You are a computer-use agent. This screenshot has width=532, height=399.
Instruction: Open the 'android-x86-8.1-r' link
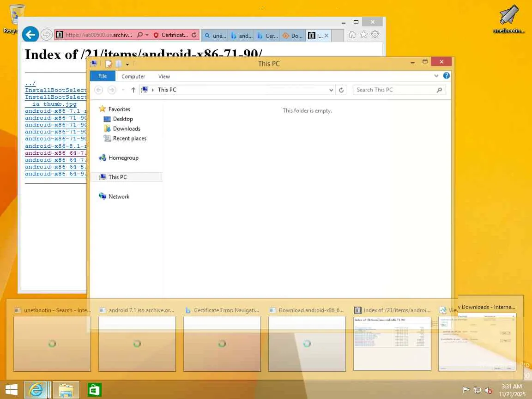tap(55, 146)
